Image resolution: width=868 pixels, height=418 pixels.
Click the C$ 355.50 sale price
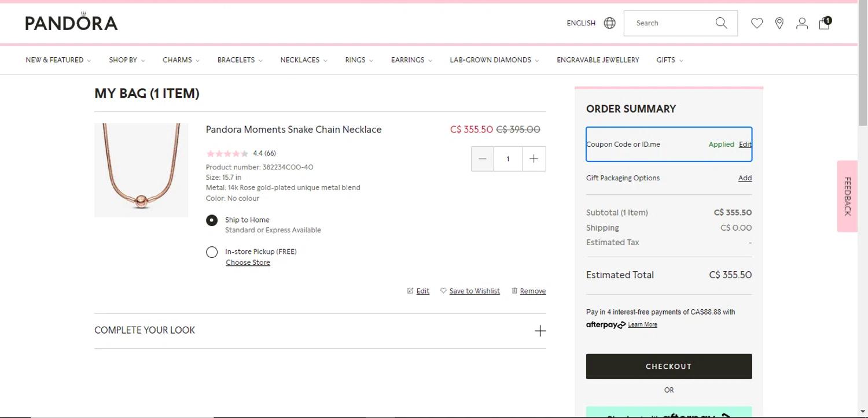click(x=472, y=130)
